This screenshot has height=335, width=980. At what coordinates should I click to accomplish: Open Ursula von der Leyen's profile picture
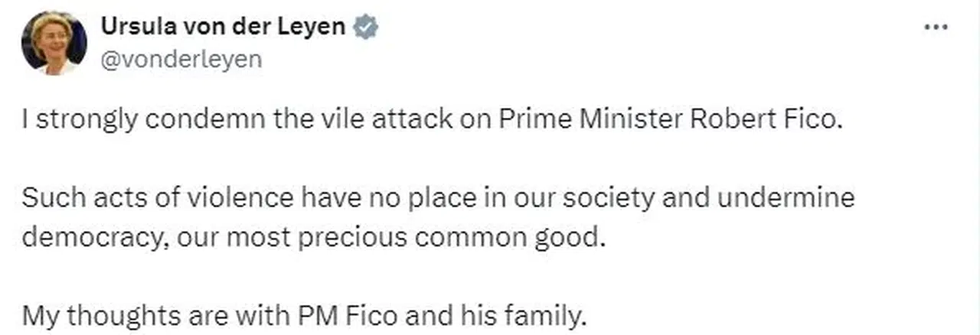[x=54, y=43]
